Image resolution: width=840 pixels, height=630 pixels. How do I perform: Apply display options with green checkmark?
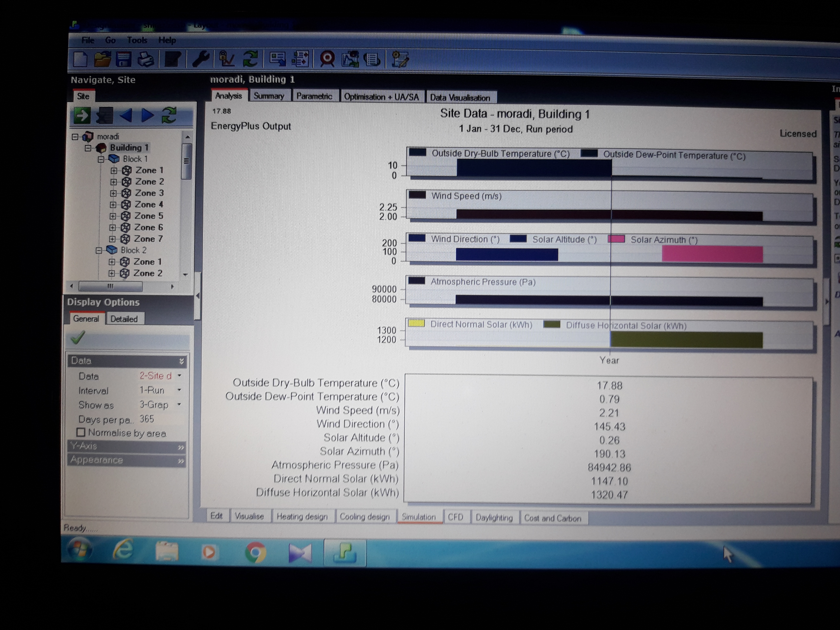click(x=78, y=337)
